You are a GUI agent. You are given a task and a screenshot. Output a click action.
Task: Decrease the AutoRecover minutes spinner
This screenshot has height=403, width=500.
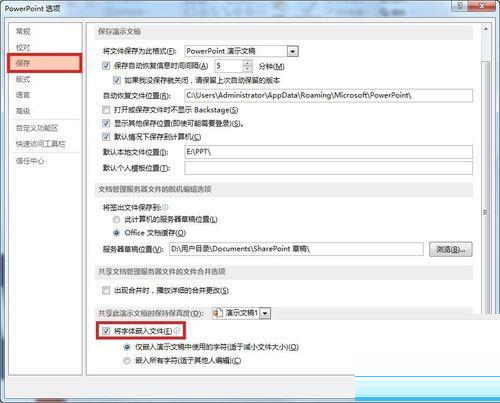(247, 69)
